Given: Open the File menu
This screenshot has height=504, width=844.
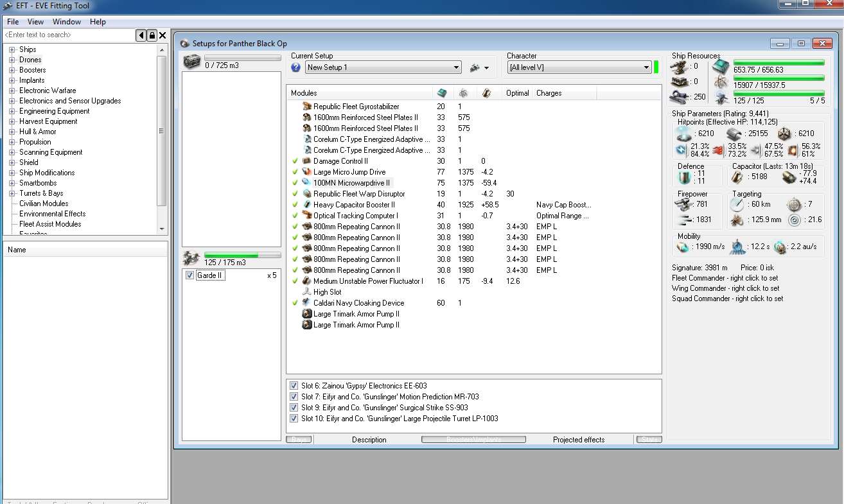Looking at the screenshot, I should [x=13, y=22].
